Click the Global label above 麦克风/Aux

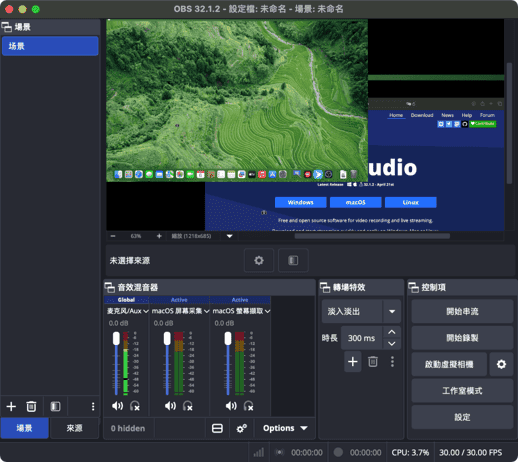(126, 300)
